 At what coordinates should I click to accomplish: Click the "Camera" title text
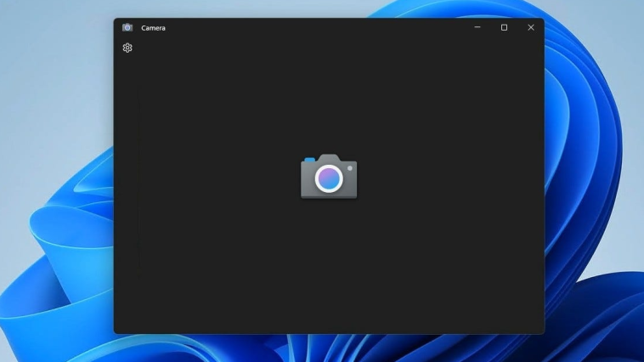[x=154, y=28]
